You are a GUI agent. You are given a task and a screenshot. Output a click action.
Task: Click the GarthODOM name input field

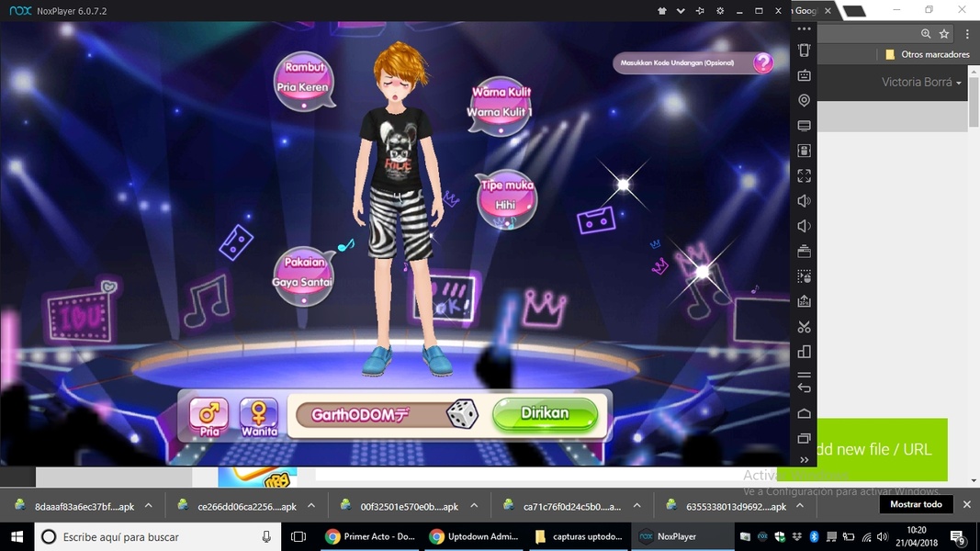[370, 415]
